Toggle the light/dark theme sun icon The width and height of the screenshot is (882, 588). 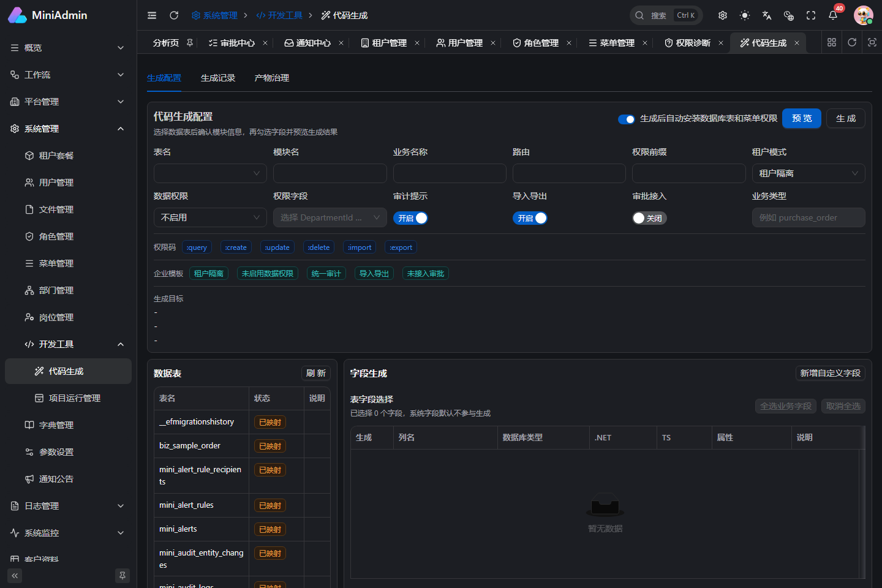(x=745, y=15)
